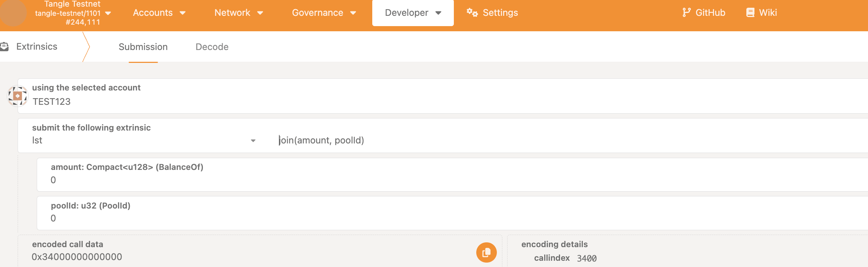This screenshot has height=267, width=868.
Task: Click the Tangle Testnet chain logo
Action: pyautogui.click(x=13, y=13)
